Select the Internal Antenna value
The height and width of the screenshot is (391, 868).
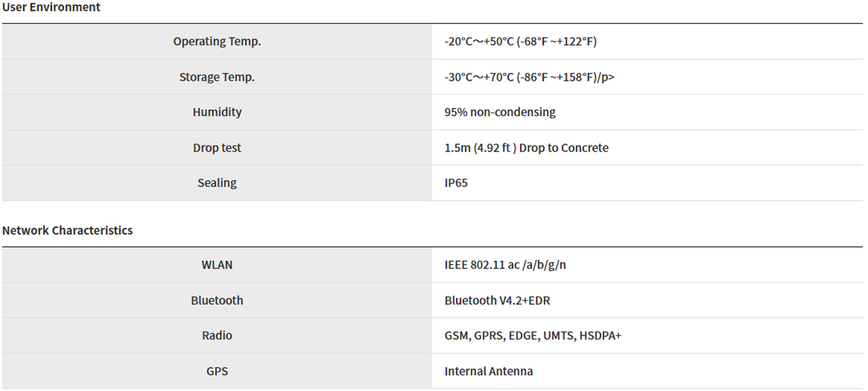click(x=488, y=372)
